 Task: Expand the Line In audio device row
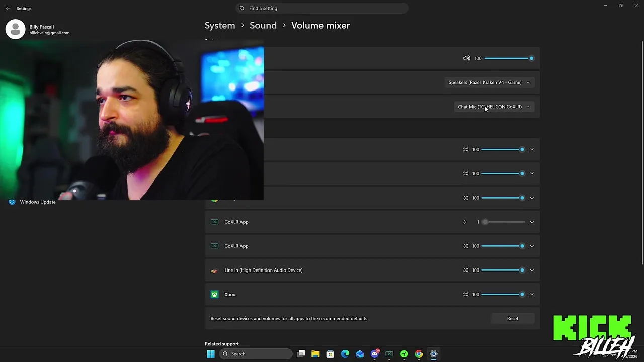click(532, 270)
